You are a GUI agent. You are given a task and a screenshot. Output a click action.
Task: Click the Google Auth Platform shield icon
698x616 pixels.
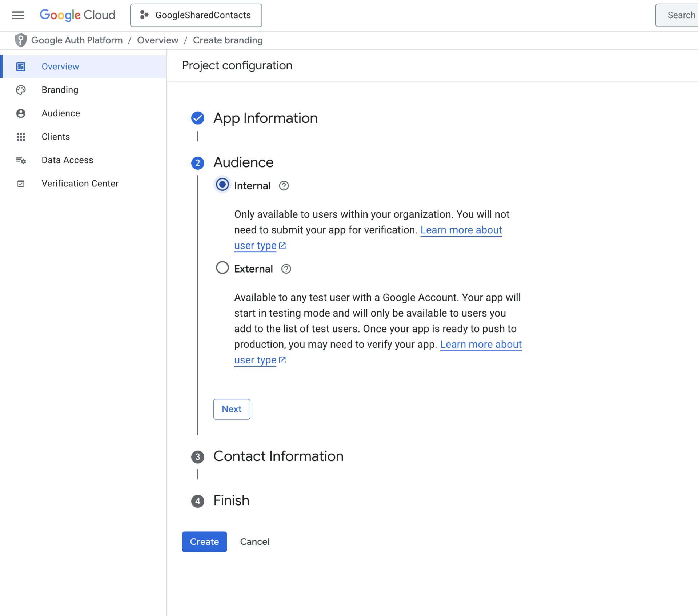pos(21,40)
